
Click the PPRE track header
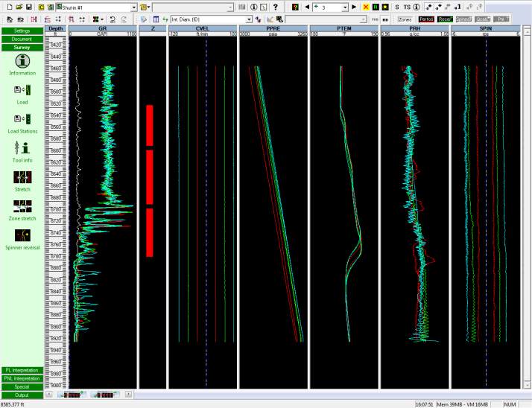point(273,28)
